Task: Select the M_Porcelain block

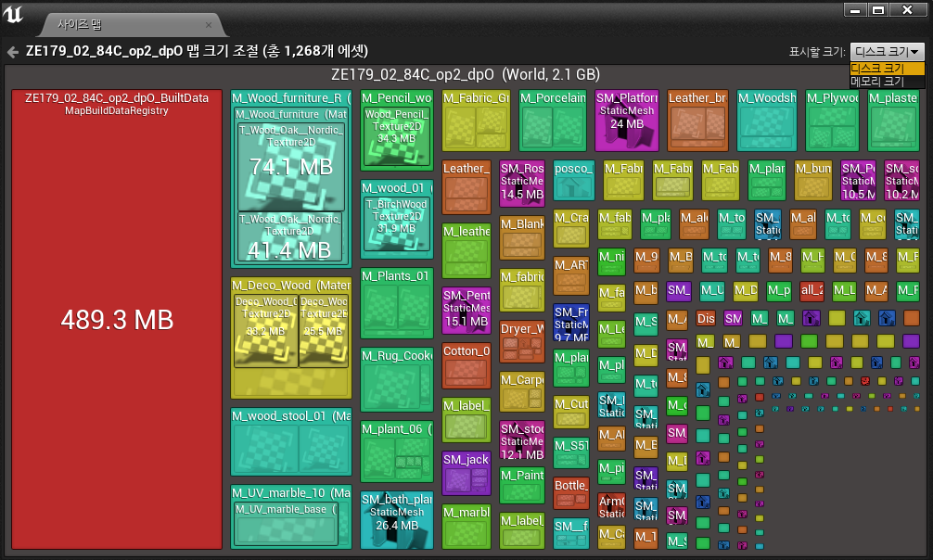Action: click(553, 121)
